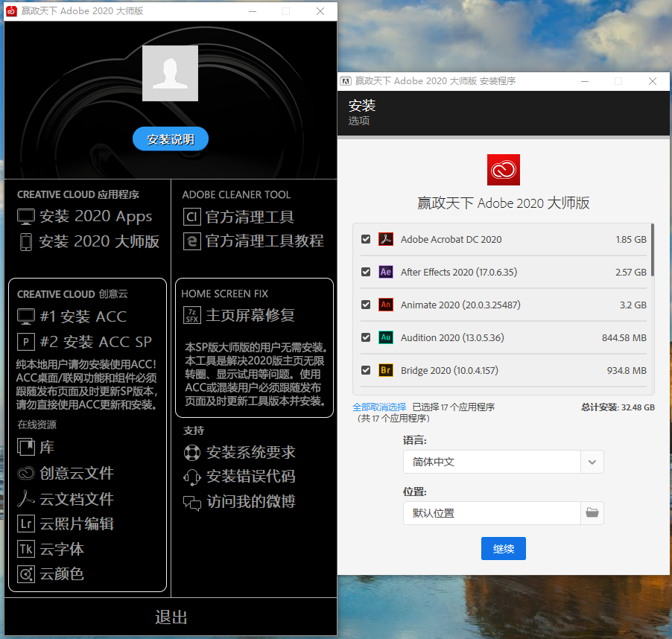
Task: Click the Audition Au icon
Action: click(386, 337)
